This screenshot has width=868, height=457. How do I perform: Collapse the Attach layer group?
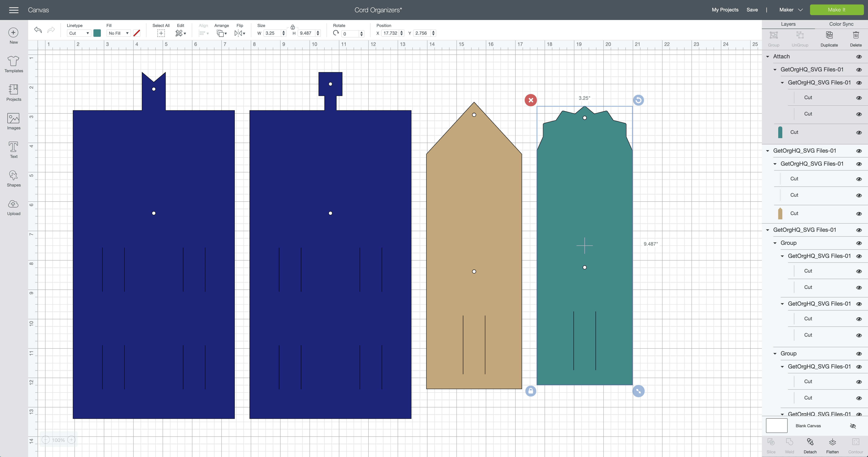click(768, 57)
